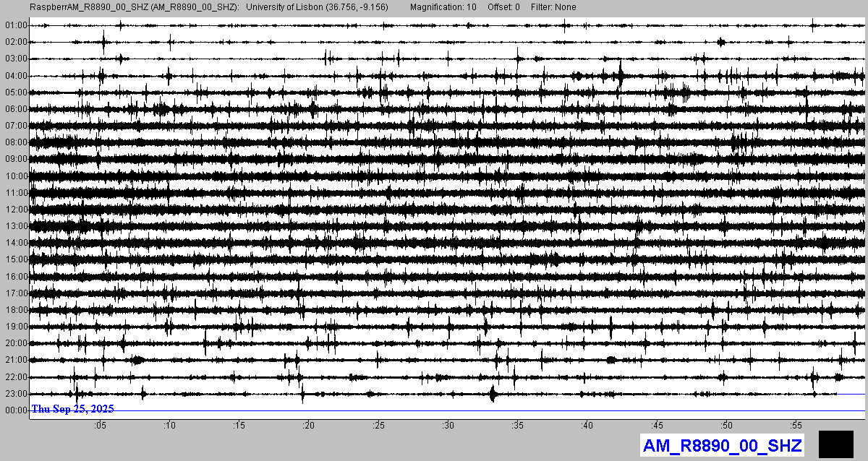868x461 pixels.
Task: Click the Thu Sep 25, 2025 date label
Action: pos(72,409)
